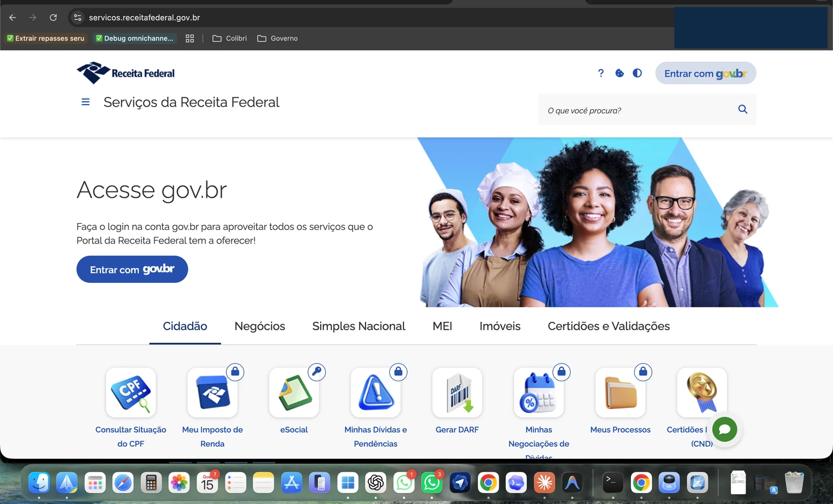The width and height of the screenshot is (833, 504).
Task: Switch to the Negócios tab
Action: point(259,326)
